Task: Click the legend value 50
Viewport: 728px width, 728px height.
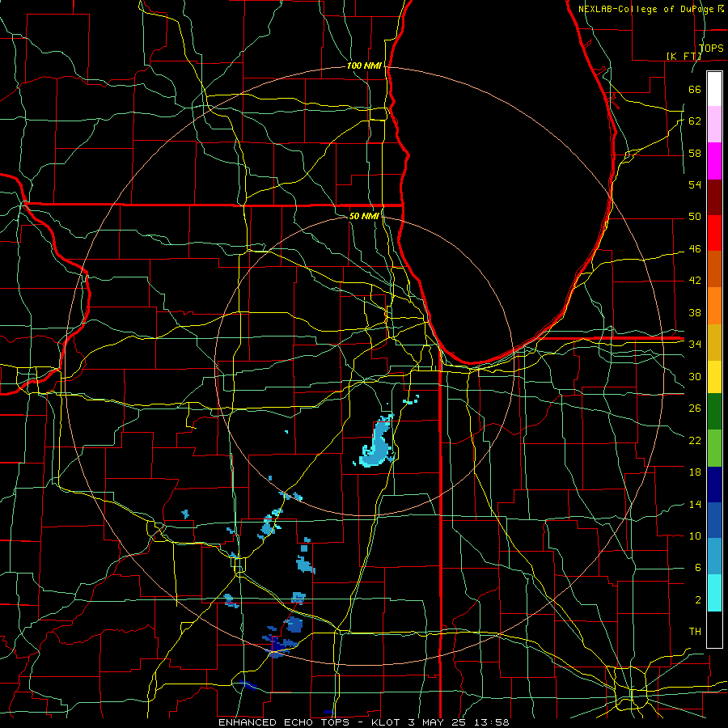Action: (695, 217)
